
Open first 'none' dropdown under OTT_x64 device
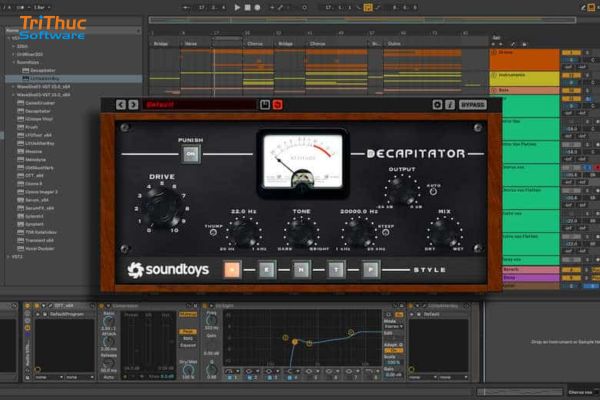49,377
